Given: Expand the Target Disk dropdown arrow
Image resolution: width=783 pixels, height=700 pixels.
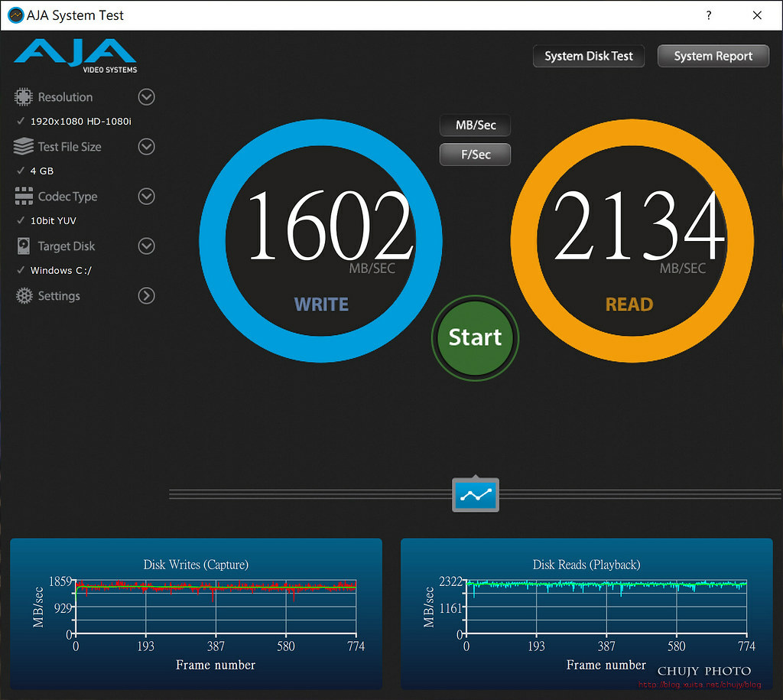Looking at the screenshot, I should click(x=146, y=246).
